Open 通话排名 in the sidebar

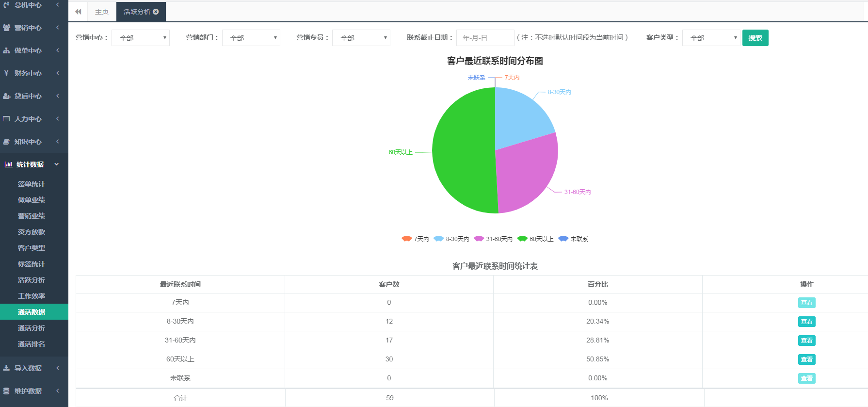pyautogui.click(x=32, y=344)
